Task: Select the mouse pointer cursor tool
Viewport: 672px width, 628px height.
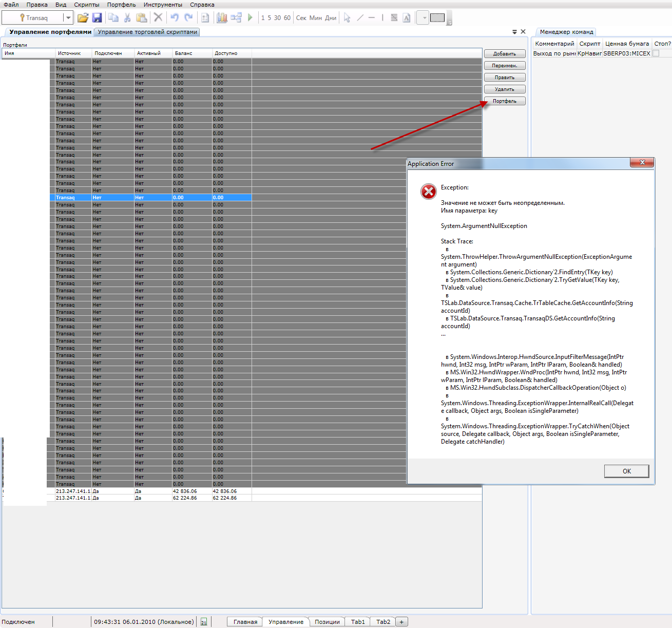Action: pyautogui.click(x=347, y=18)
